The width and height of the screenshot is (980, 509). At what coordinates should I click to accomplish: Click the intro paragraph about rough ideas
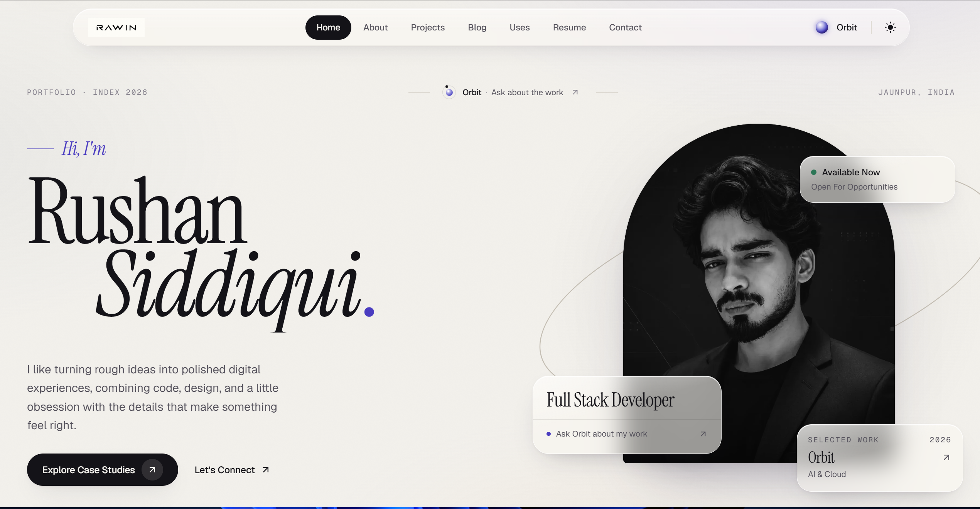[x=153, y=397]
